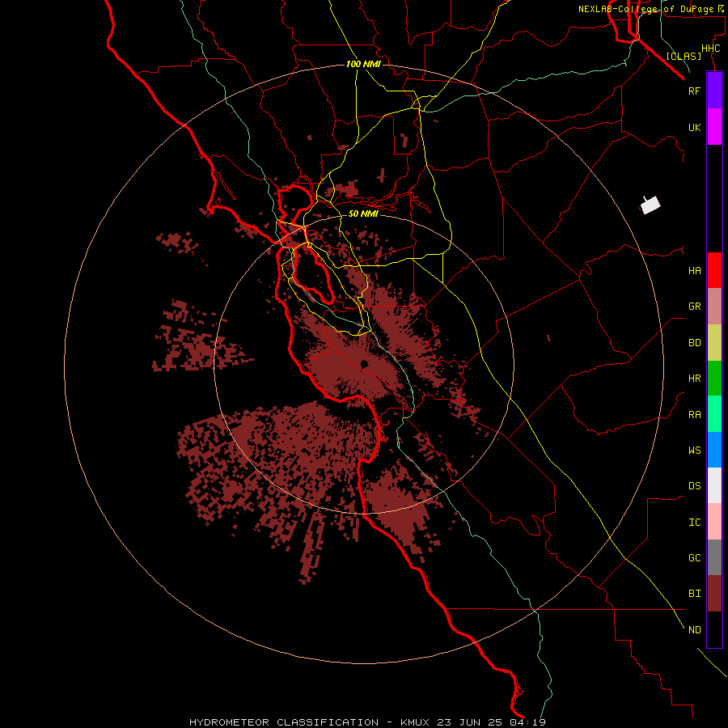
Task: Click the '[CLAS]' label above legend
Action: click(684, 56)
